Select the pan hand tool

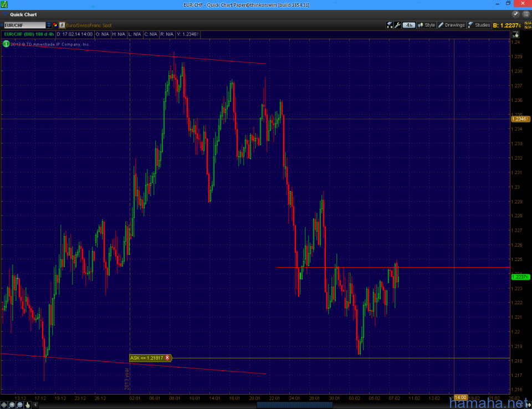click(x=28, y=405)
